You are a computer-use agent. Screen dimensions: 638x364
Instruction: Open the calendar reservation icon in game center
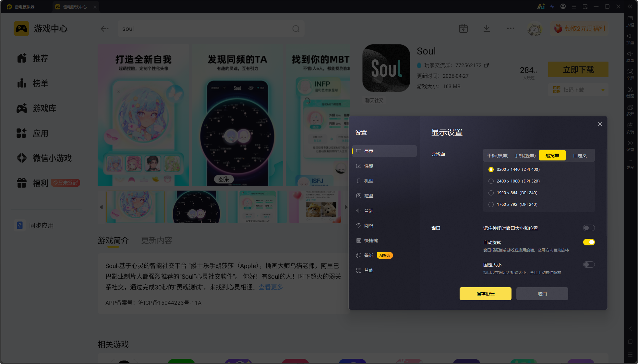pos(463,29)
